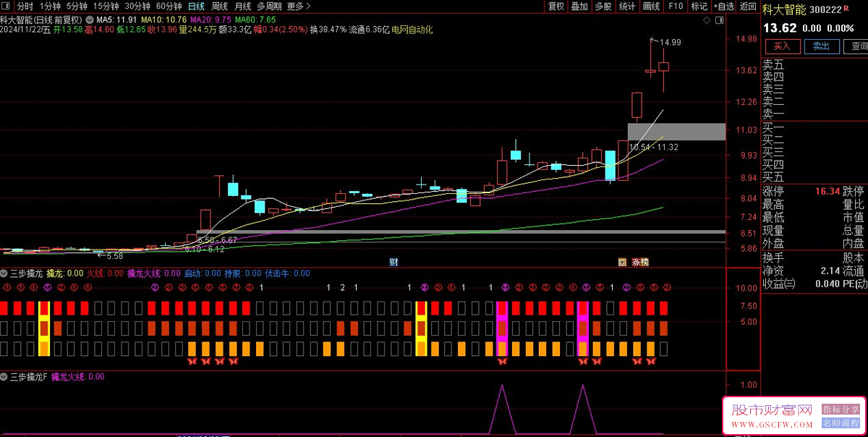Click the 10.54 - 11.32 gap range label
868x437 pixels.
653,147
